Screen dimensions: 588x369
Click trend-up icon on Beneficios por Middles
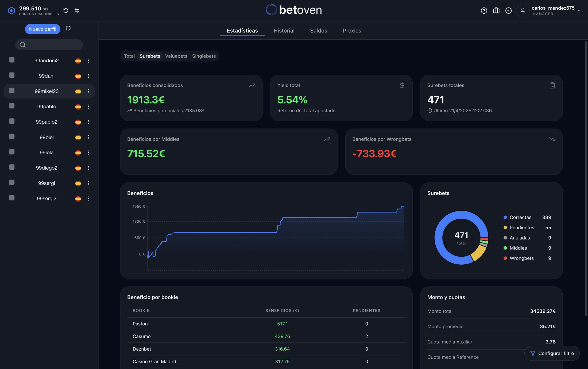[327, 139]
